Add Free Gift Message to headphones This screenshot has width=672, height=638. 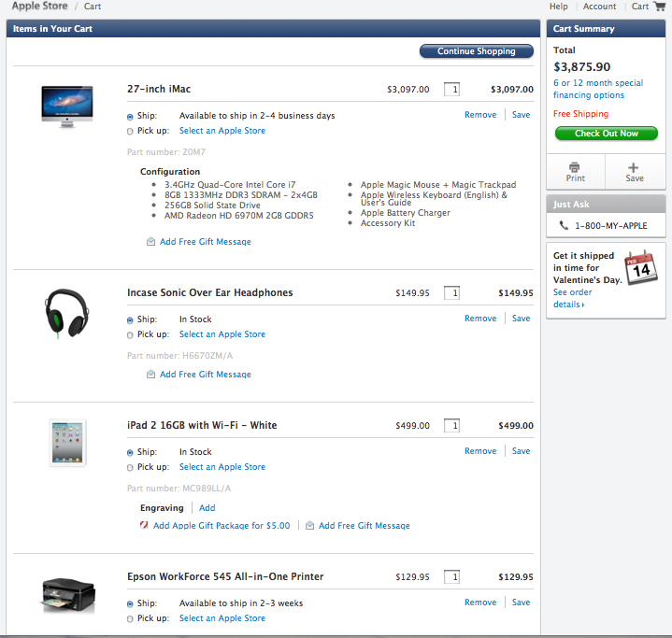206,374
